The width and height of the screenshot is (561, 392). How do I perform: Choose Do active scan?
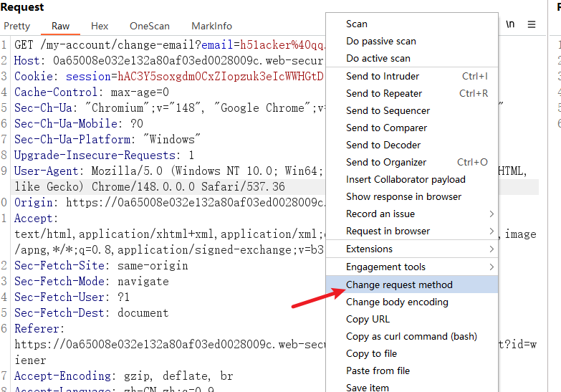412,58
